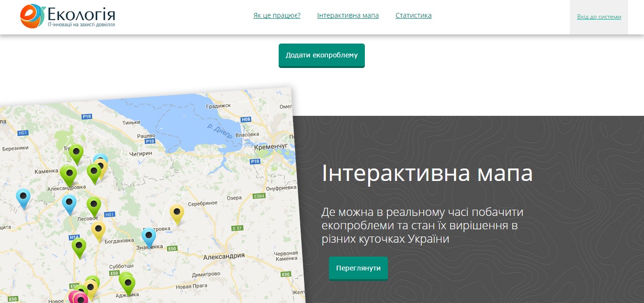This screenshot has height=303, width=644.
Task: Click the 'Димитрово' label on the map
Action: pyautogui.click(x=205, y=275)
